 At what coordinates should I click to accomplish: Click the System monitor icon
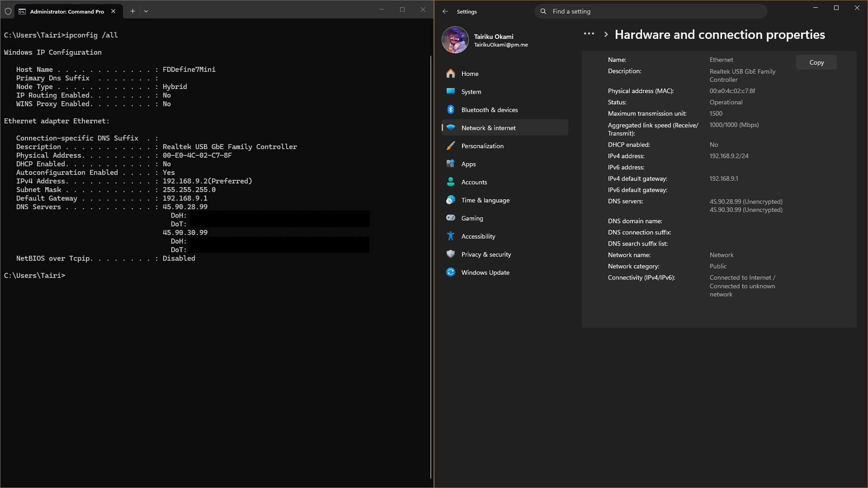(451, 91)
